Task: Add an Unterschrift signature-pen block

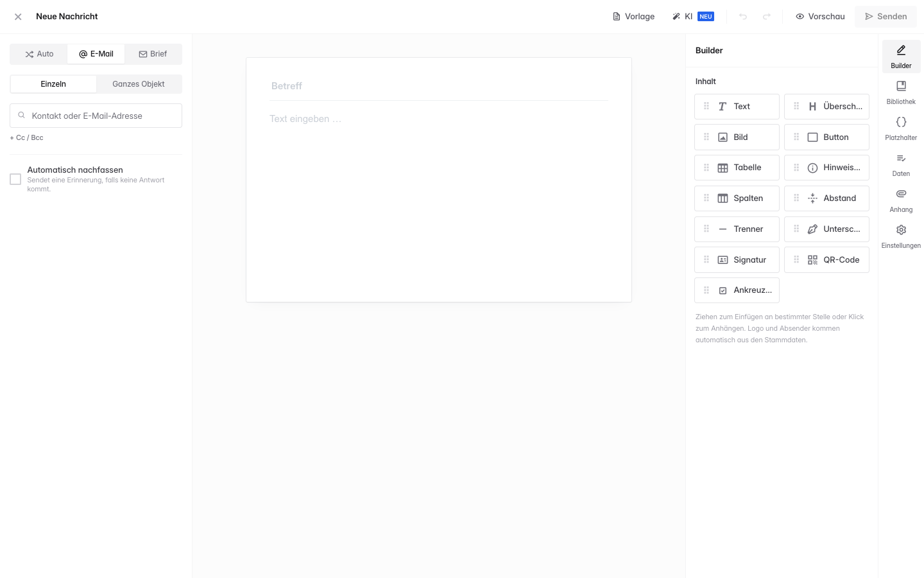Action: [826, 229]
